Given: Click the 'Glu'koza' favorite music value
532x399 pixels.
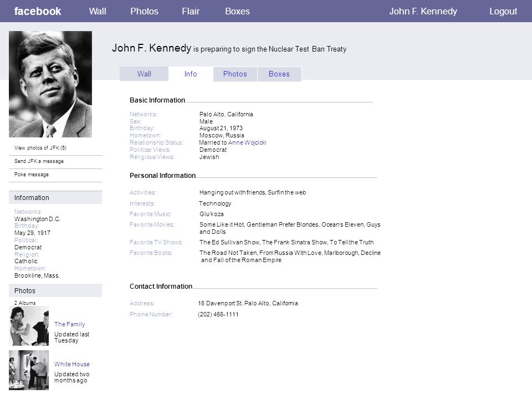Looking at the screenshot, I should (x=212, y=214).
